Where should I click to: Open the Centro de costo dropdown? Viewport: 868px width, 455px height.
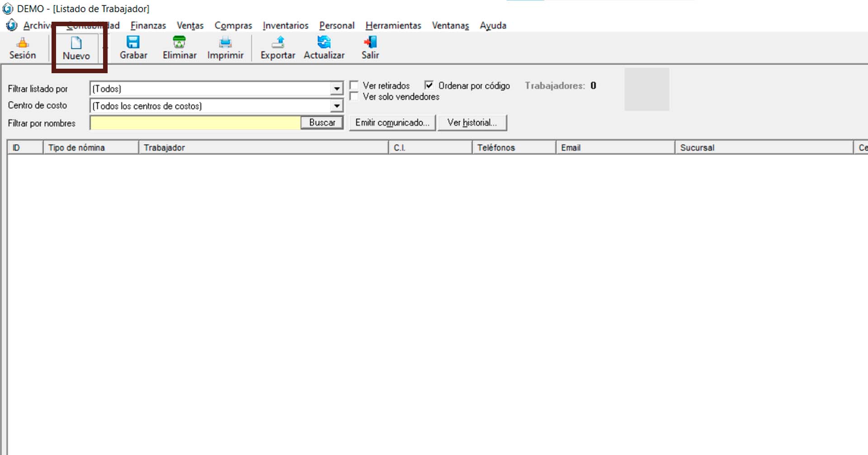click(x=336, y=106)
